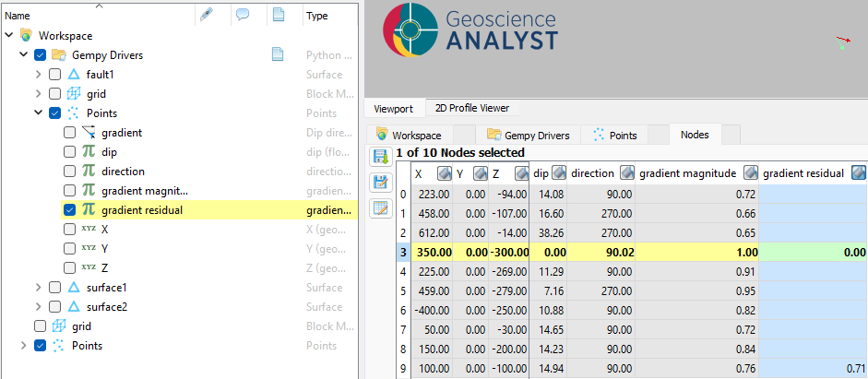Enable the dip data checkbox

point(70,152)
